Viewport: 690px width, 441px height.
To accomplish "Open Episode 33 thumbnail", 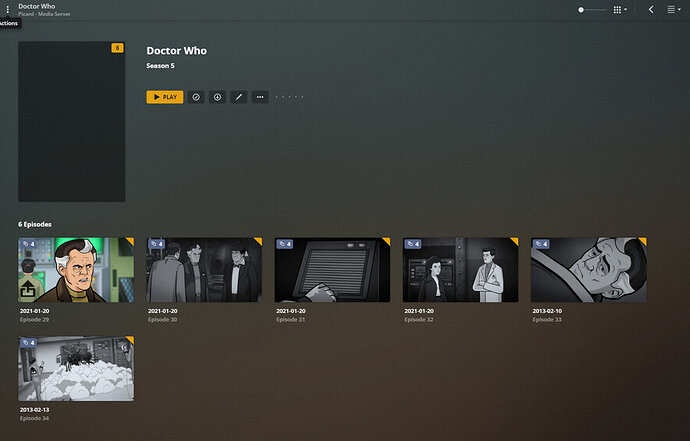I will click(x=589, y=270).
